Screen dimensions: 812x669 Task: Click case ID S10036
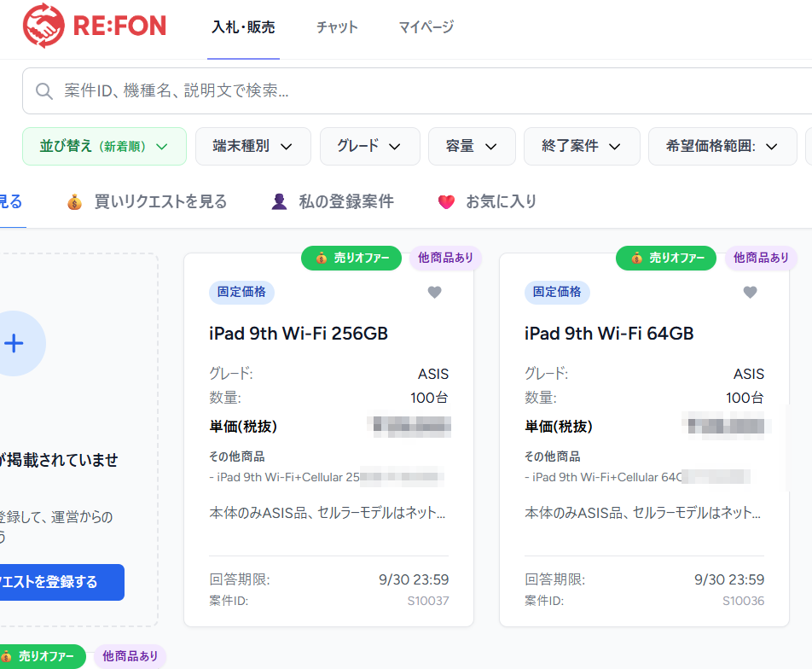click(x=743, y=601)
